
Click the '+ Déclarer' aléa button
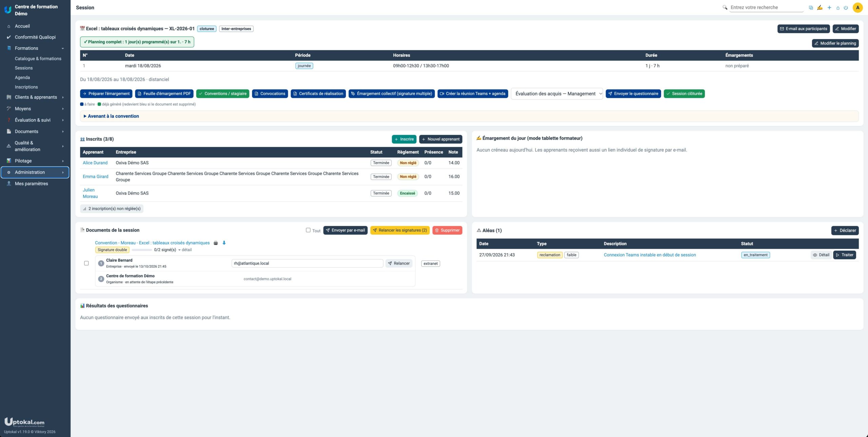point(845,231)
